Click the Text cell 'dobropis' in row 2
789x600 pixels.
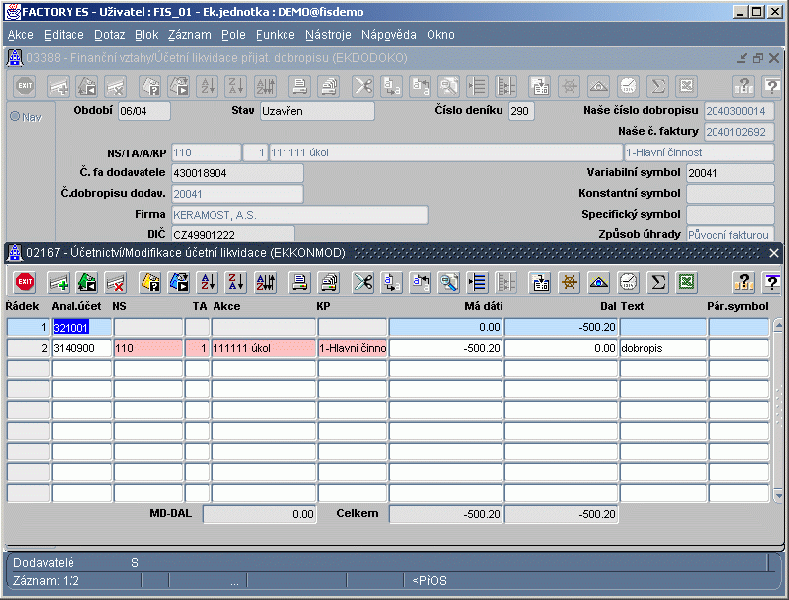click(x=663, y=348)
